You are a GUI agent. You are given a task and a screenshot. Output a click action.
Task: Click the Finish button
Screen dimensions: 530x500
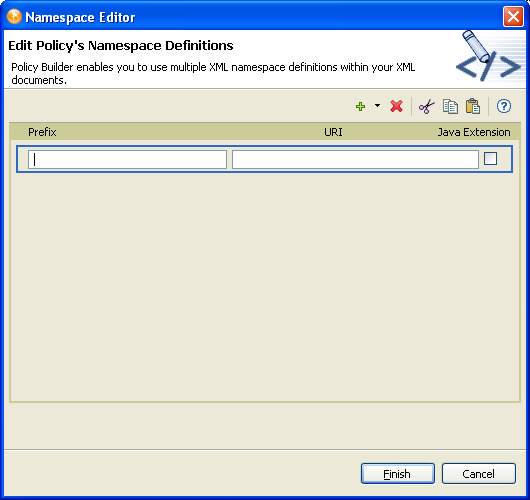(x=398, y=474)
